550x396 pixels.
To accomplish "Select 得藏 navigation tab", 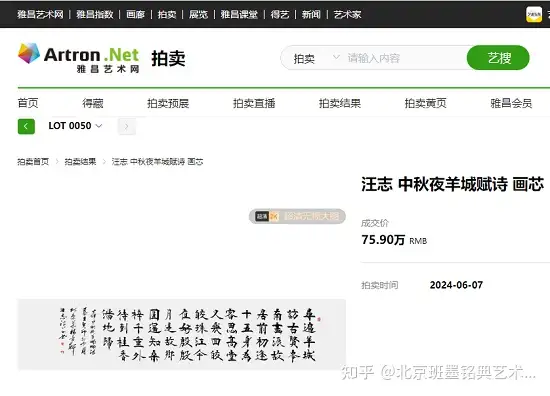I will click(x=93, y=103).
